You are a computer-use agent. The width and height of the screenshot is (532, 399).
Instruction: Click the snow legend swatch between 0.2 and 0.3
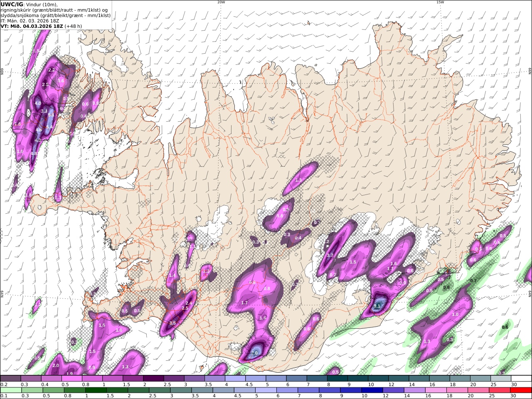tap(10, 378)
